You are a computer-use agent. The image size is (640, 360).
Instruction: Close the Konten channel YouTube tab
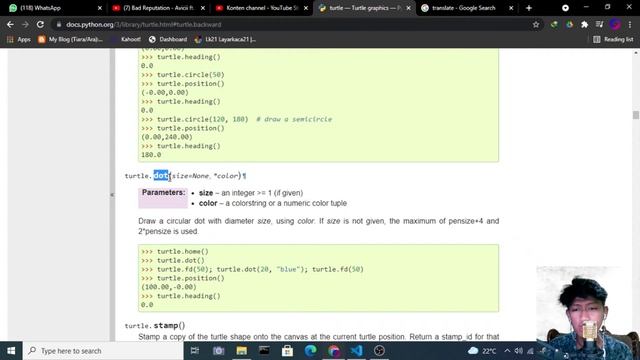point(306,8)
